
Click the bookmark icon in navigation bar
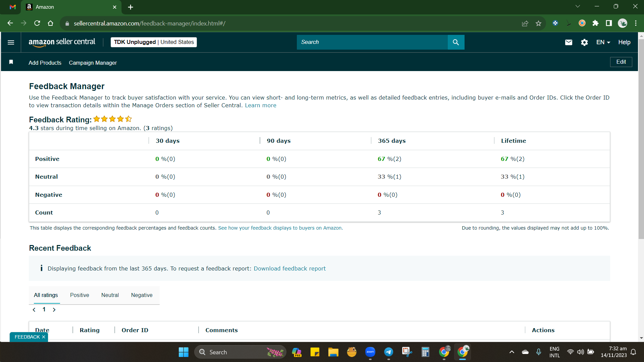point(11,62)
